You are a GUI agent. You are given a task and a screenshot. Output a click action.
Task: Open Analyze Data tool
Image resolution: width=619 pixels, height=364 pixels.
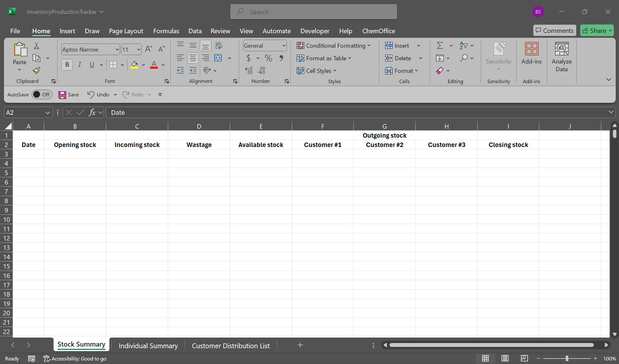(x=561, y=57)
